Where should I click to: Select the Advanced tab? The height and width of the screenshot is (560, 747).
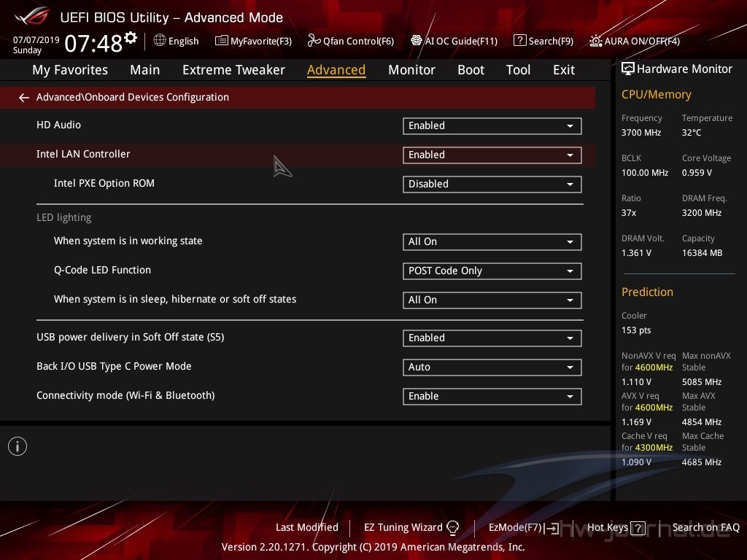[336, 70]
